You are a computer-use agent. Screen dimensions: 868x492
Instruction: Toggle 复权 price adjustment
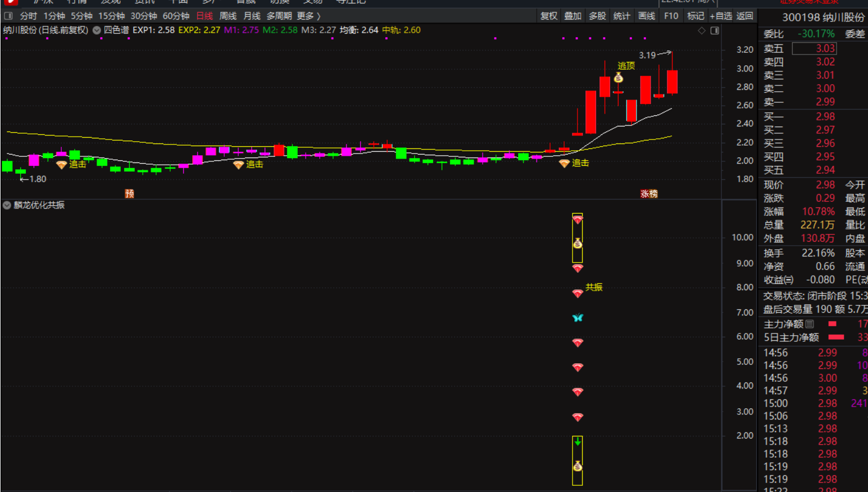tap(548, 16)
